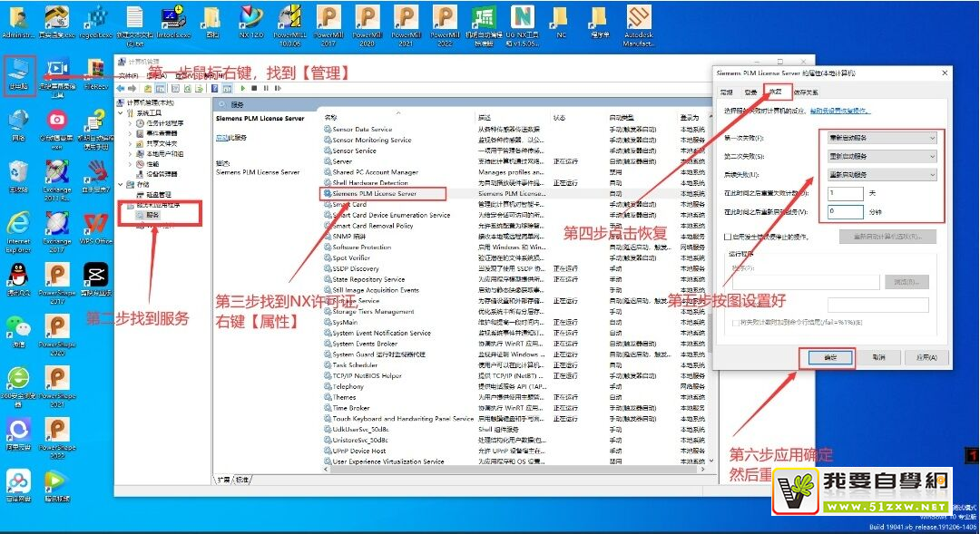Viewport: 980px width, 534px height.
Task: Open PowerMill 2022 desktop icon
Action: tap(445, 19)
